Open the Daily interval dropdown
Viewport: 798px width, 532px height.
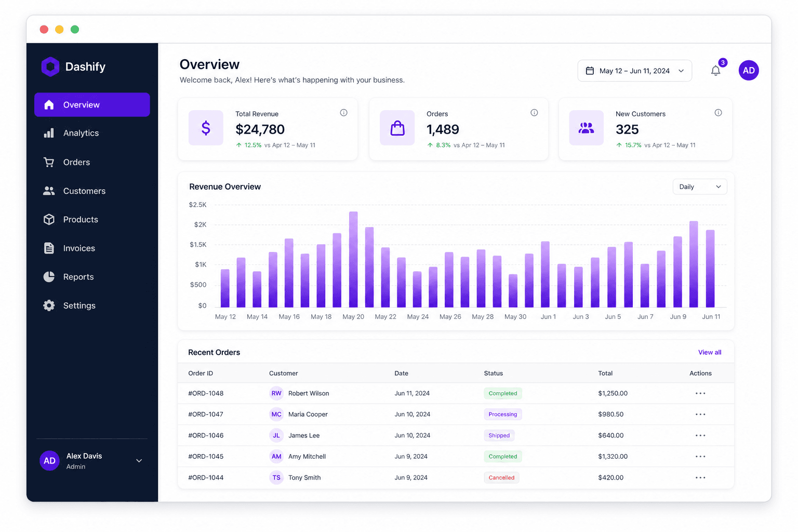point(700,187)
